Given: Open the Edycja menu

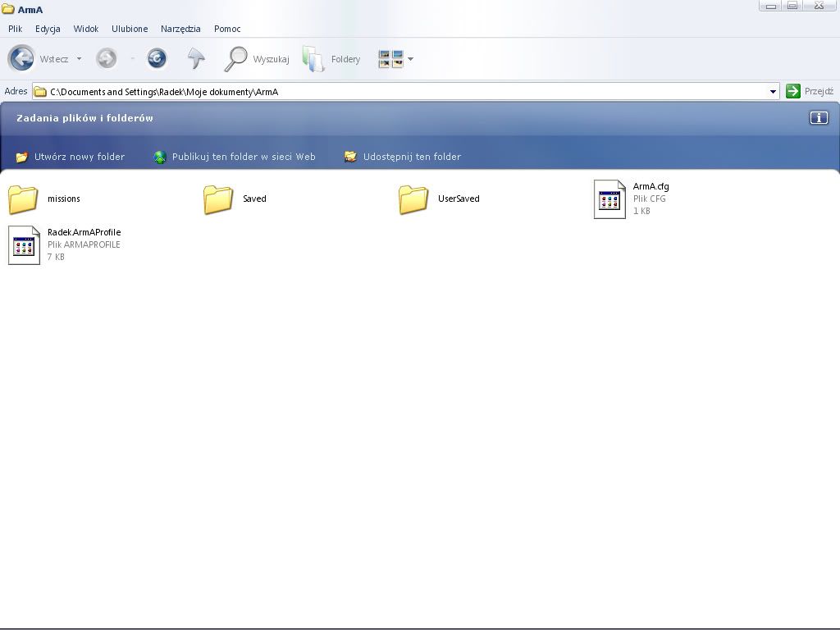Looking at the screenshot, I should coord(48,29).
